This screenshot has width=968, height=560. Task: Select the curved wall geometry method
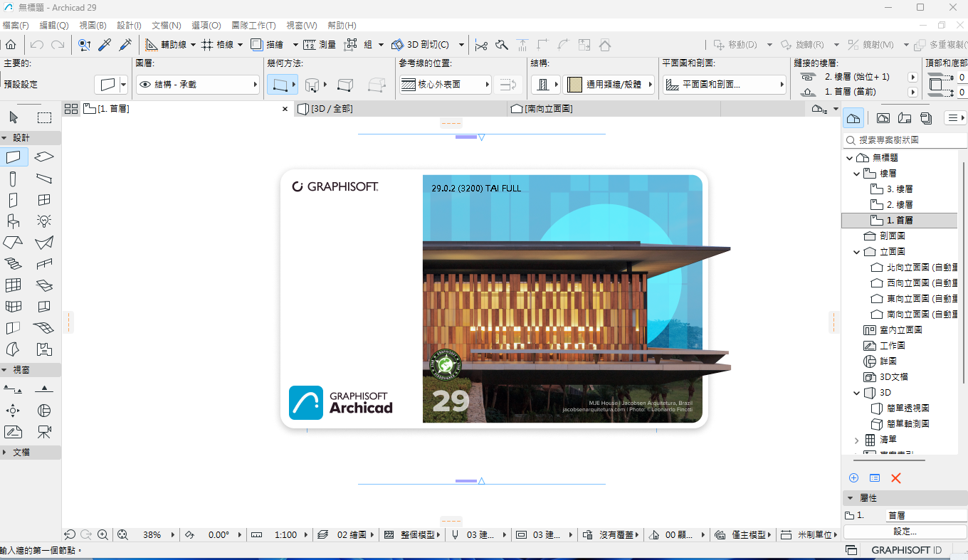pos(314,85)
